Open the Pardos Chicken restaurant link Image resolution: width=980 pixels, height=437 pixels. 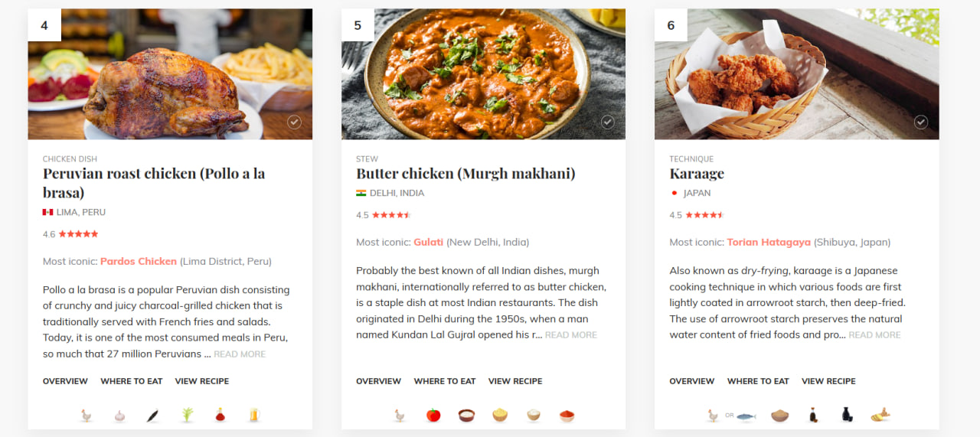tap(139, 261)
